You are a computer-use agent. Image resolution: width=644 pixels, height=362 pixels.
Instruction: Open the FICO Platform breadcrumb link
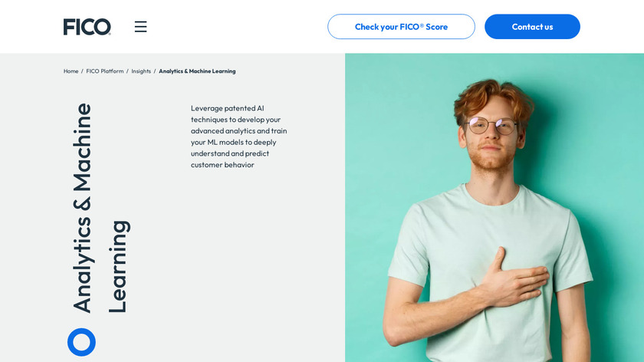pos(105,71)
